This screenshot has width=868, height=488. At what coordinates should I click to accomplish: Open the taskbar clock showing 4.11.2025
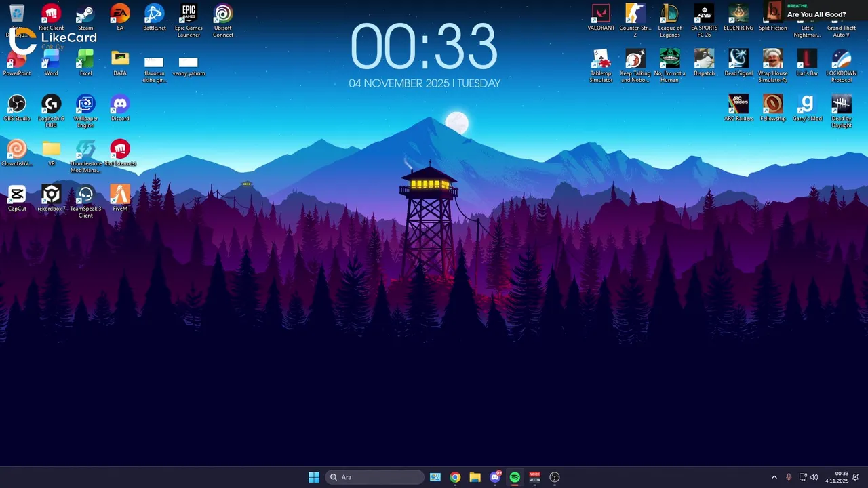(837, 477)
